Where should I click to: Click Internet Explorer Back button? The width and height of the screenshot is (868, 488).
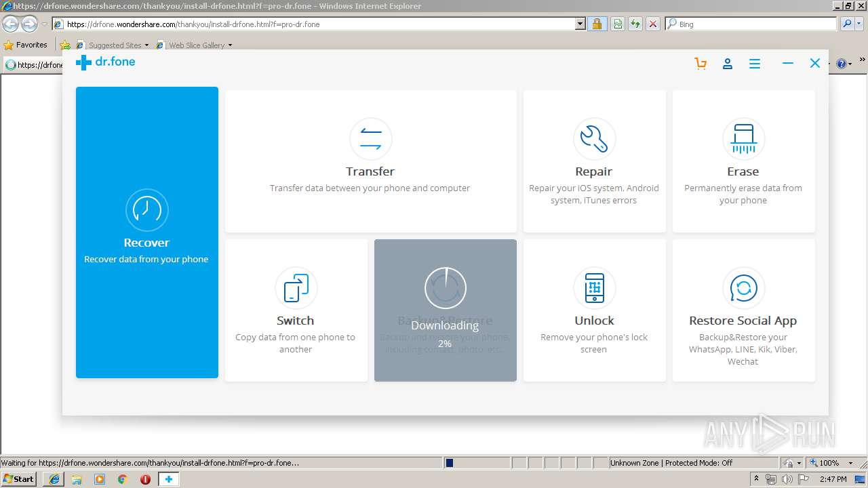11,24
